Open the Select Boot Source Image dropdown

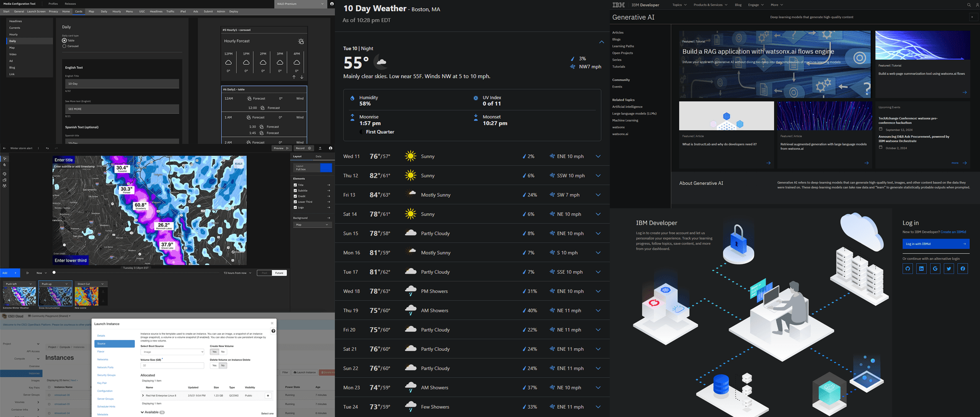[173, 352]
